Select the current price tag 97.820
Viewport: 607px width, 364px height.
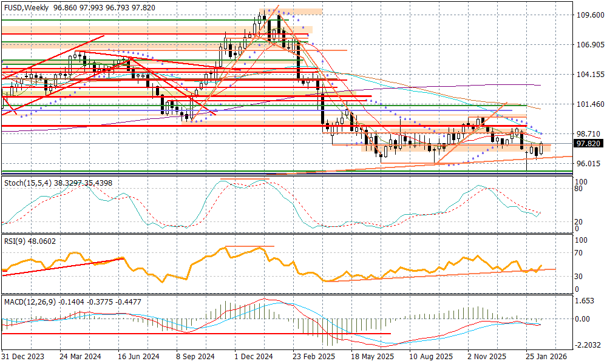588,143
